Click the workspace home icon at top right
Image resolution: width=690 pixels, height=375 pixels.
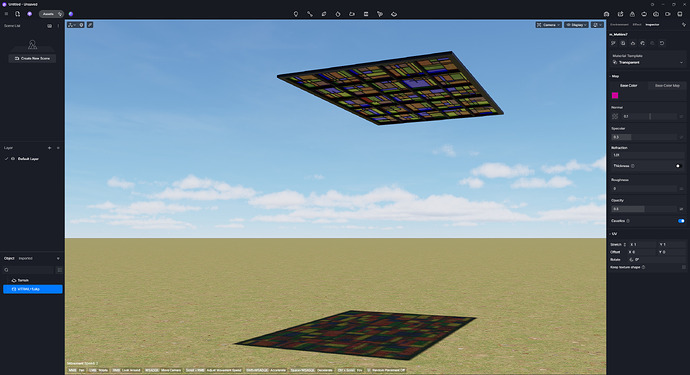click(x=606, y=14)
